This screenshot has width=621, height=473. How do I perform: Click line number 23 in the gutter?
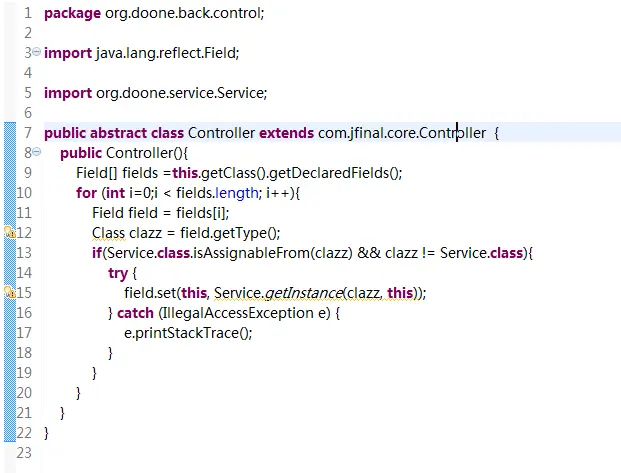(x=24, y=452)
